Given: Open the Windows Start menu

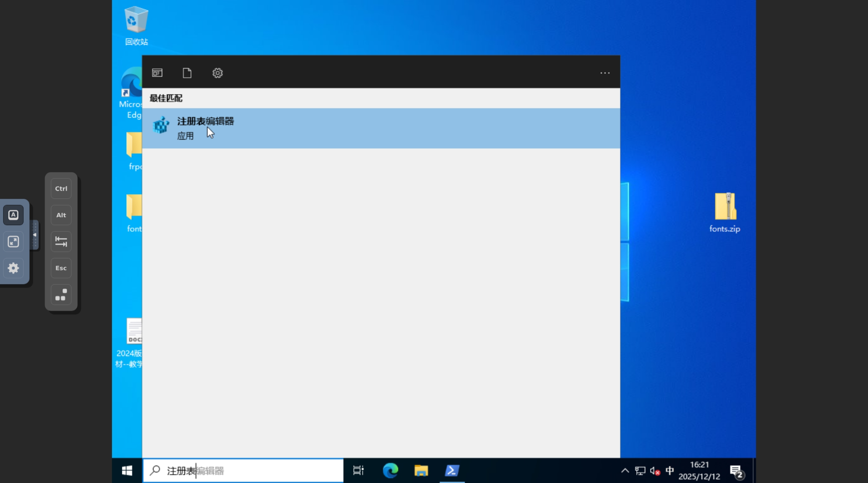Looking at the screenshot, I should tap(127, 471).
